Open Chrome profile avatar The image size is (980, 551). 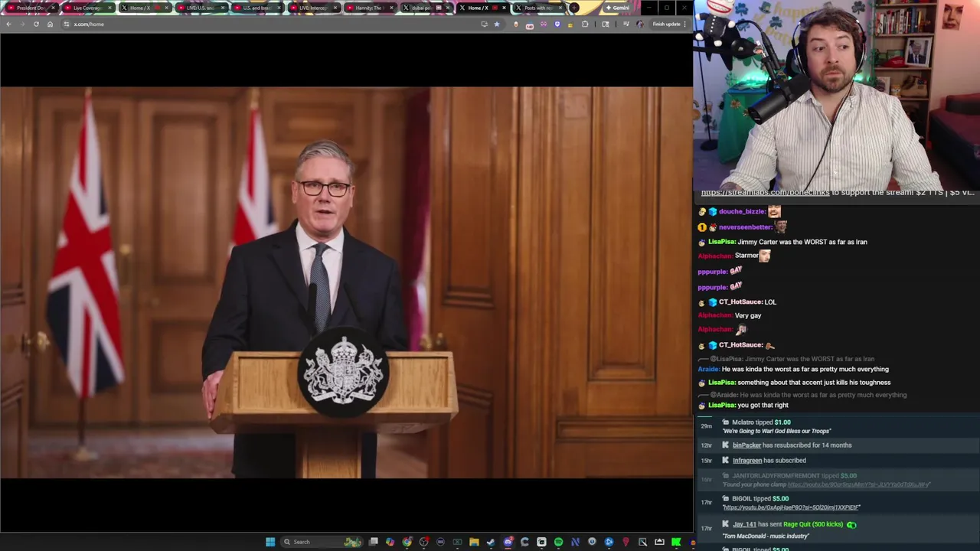click(x=640, y=24)
